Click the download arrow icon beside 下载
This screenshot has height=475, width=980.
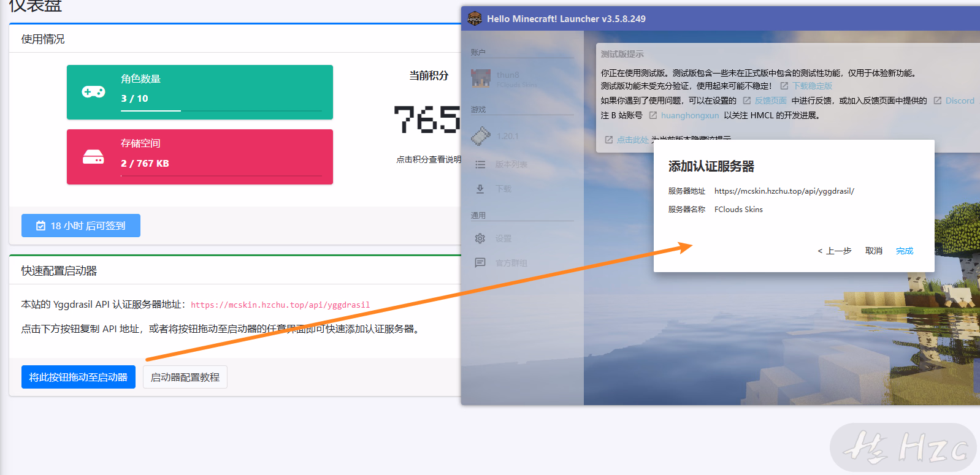(x=480, y=189)
